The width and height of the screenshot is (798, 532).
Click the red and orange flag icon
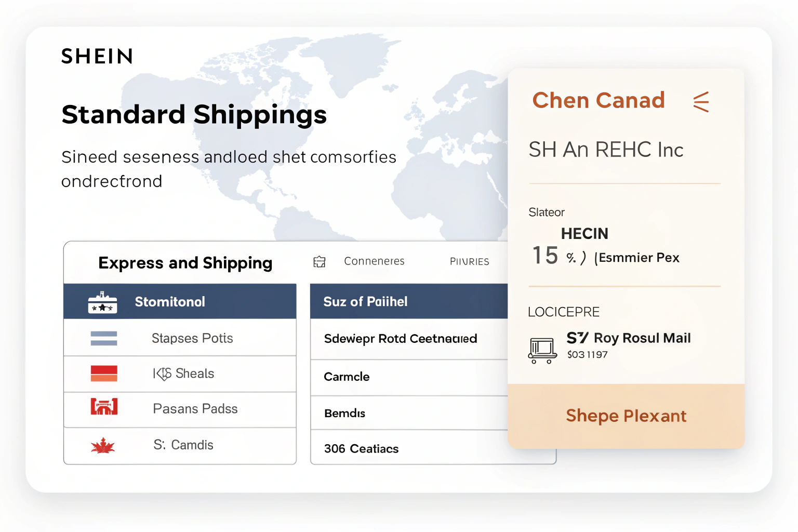pos(104,374)
